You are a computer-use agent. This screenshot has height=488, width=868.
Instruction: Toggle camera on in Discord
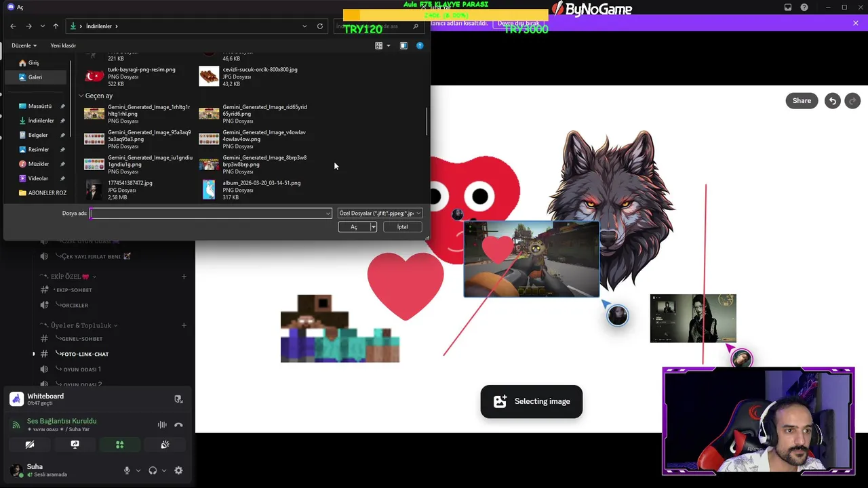tap(30, 445)
